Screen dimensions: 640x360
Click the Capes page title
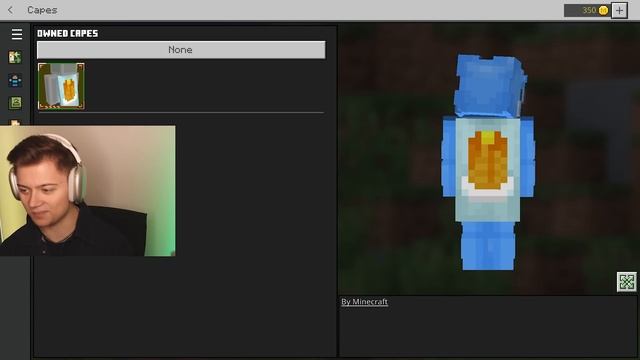tap(42, 10)
